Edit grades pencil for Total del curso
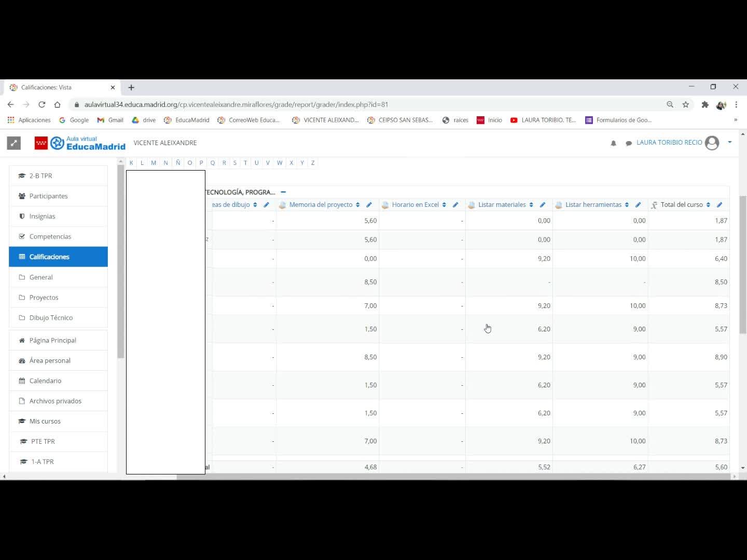Image resolution: width=747 pixels, height=560 pixels. tap(719, 205)
